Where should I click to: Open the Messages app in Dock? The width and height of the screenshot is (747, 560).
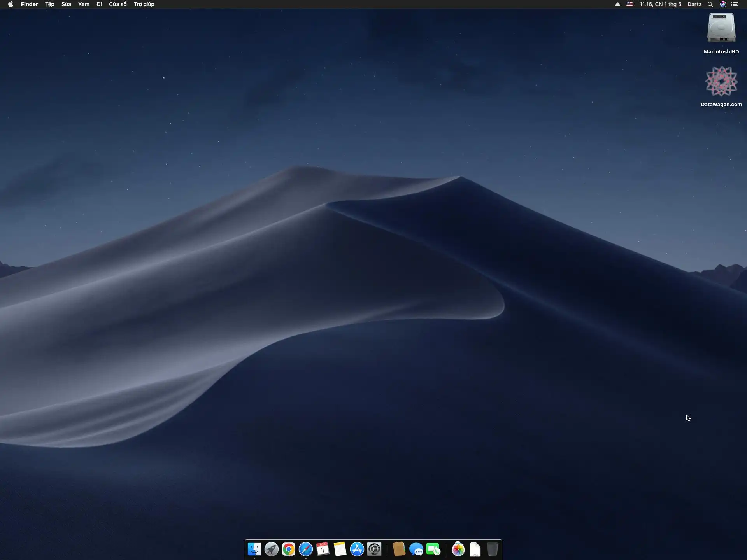pos(416,549)
